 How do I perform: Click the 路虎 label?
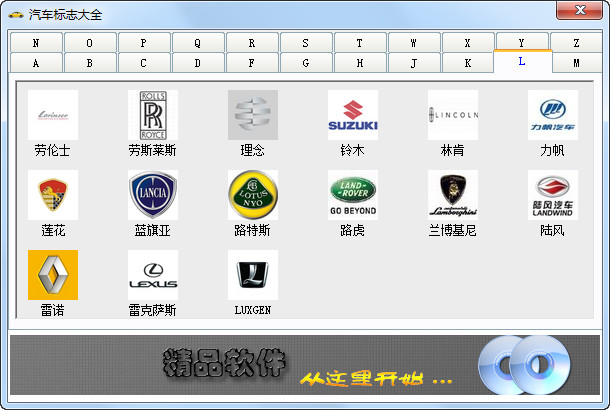pyautogui.click(x=352, y=230)
